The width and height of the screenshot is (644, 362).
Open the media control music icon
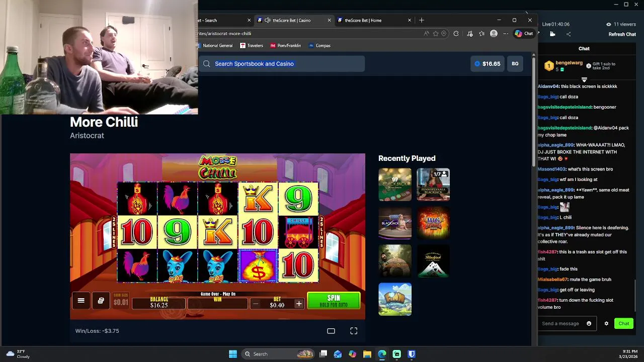click(x=470, y=34)
